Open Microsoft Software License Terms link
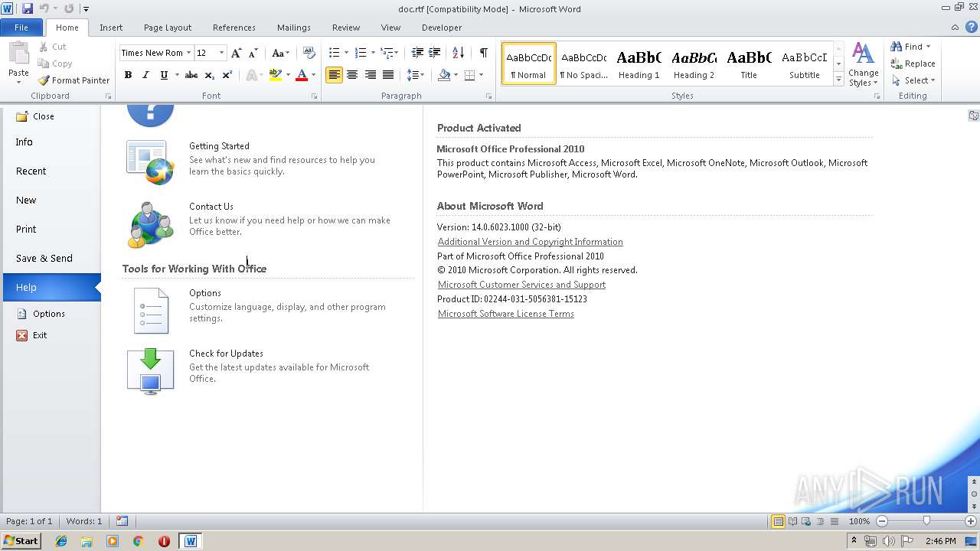 pos(505,314)
